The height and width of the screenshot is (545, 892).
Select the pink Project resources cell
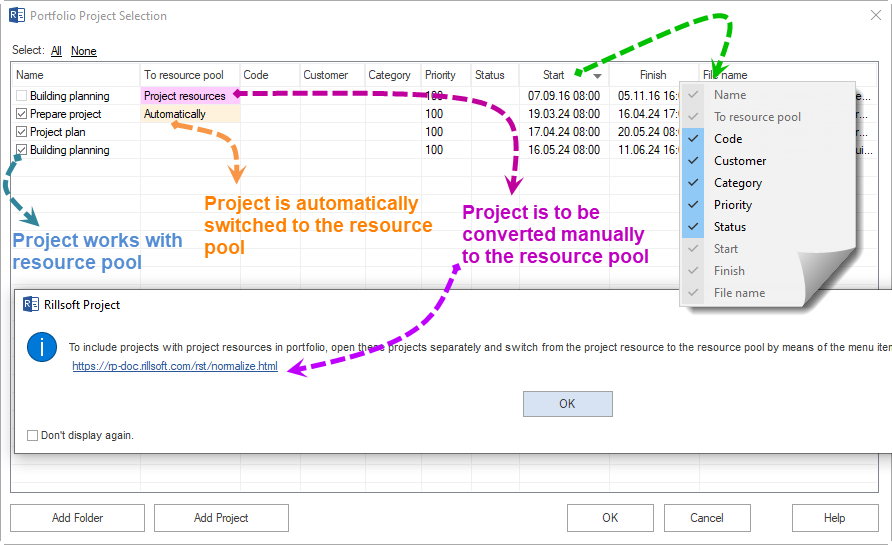click(x=190, y=96)
